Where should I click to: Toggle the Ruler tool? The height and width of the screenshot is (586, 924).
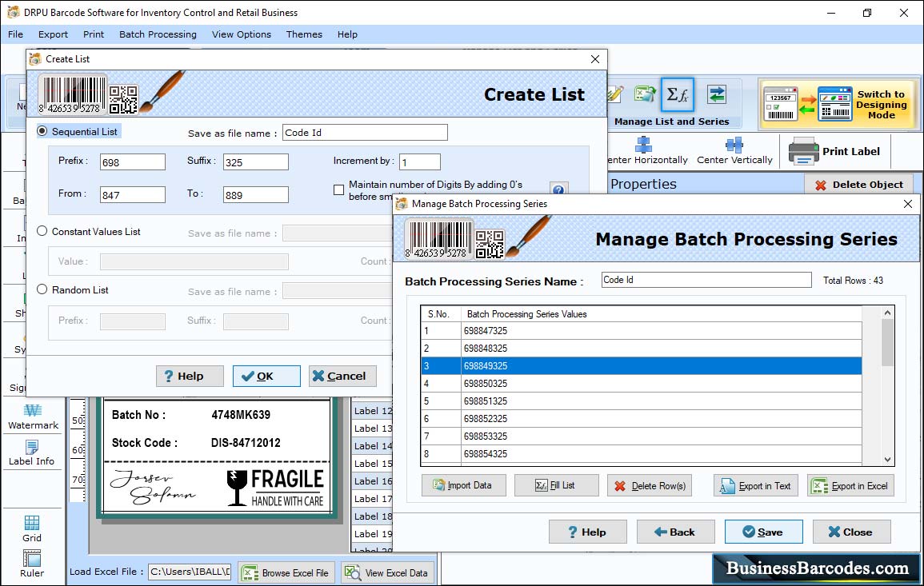tap(32, 564)
